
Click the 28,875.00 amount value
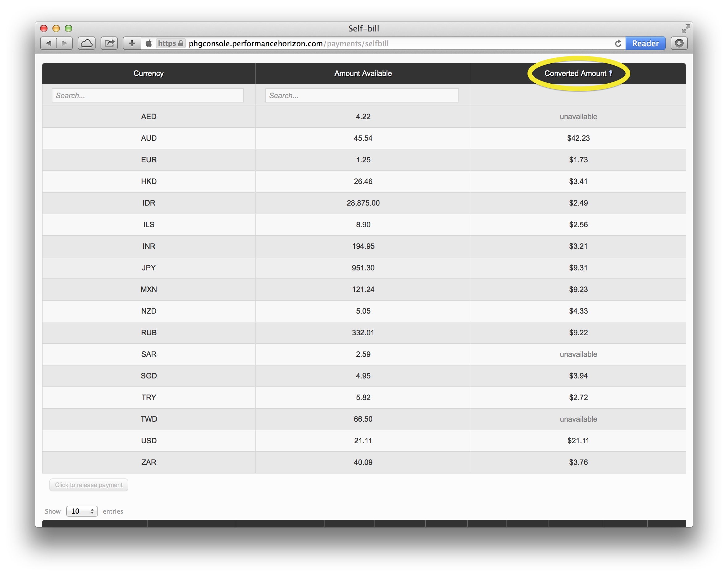click(x=363, y=203)
